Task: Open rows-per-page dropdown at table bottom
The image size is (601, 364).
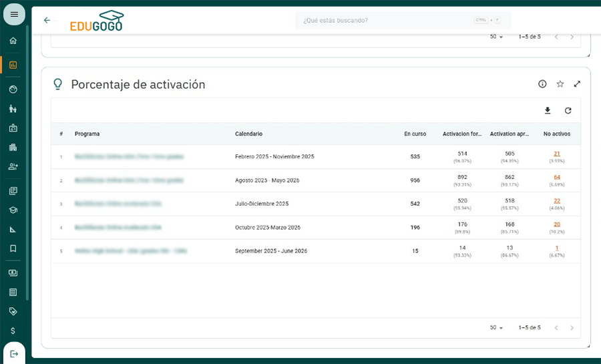Action: click(x=496, y=327)
